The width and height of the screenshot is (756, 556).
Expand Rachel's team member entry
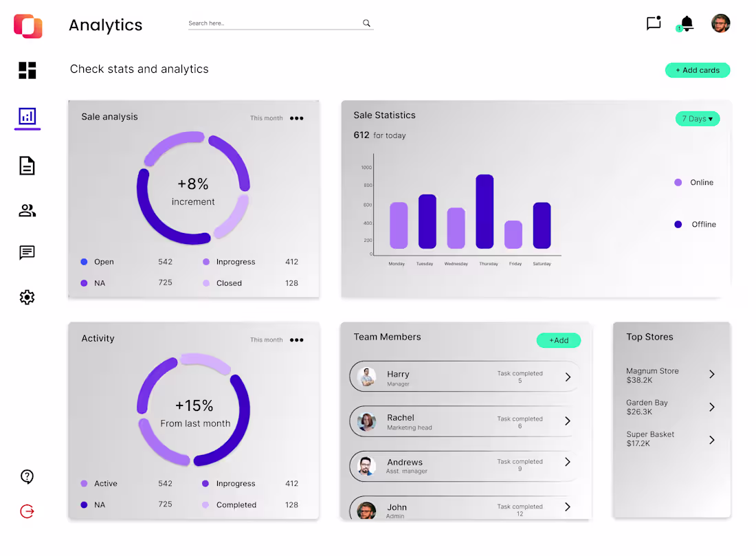click(x=568, y=421)
